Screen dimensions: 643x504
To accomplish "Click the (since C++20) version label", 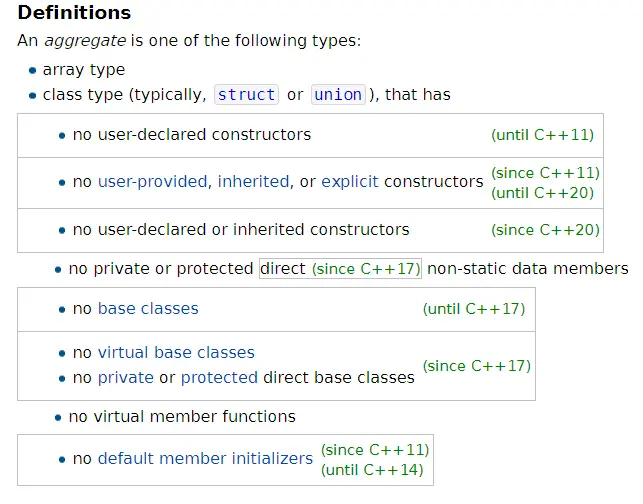I will 545,230.
